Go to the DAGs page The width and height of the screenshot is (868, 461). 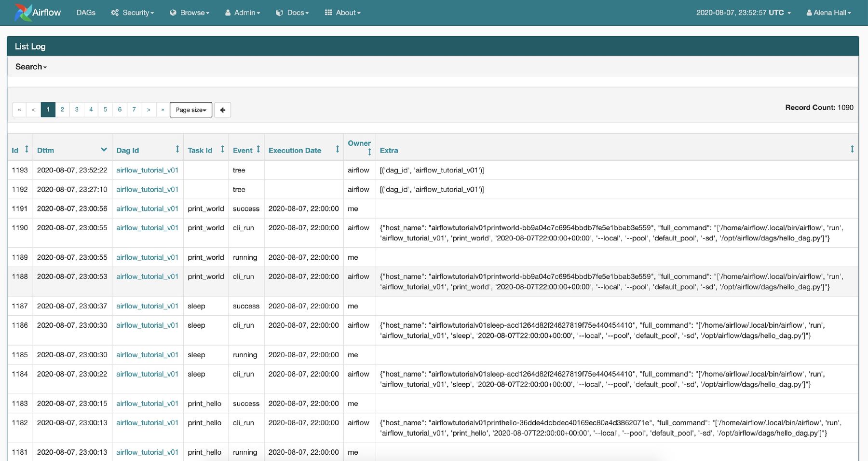pos(86,13)
